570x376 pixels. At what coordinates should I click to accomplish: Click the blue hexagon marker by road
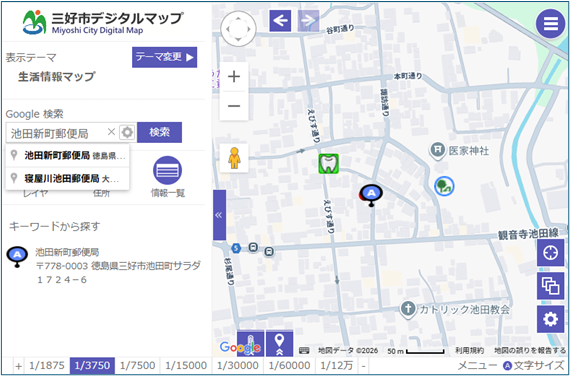click(x=236, y=248)
